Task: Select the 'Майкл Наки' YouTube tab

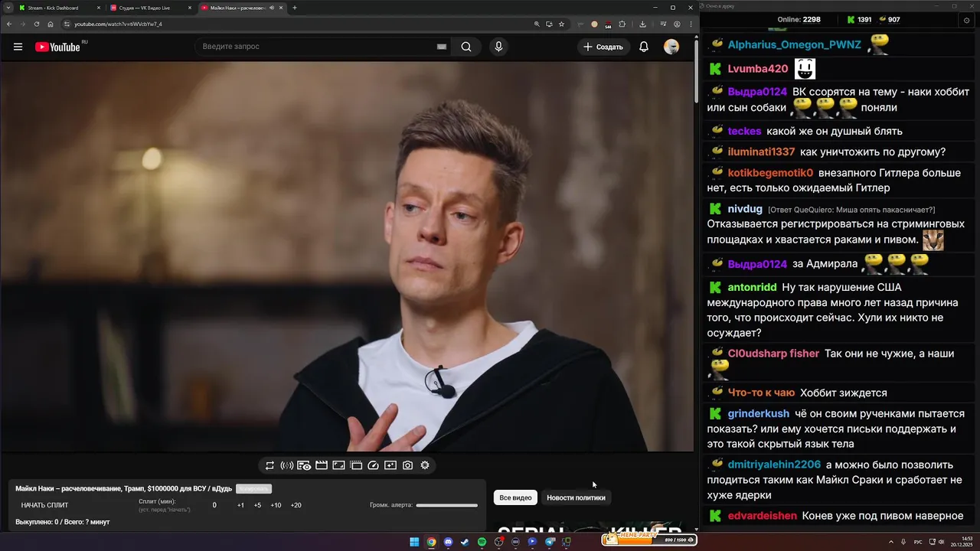Action: click(x=241, y=8)
